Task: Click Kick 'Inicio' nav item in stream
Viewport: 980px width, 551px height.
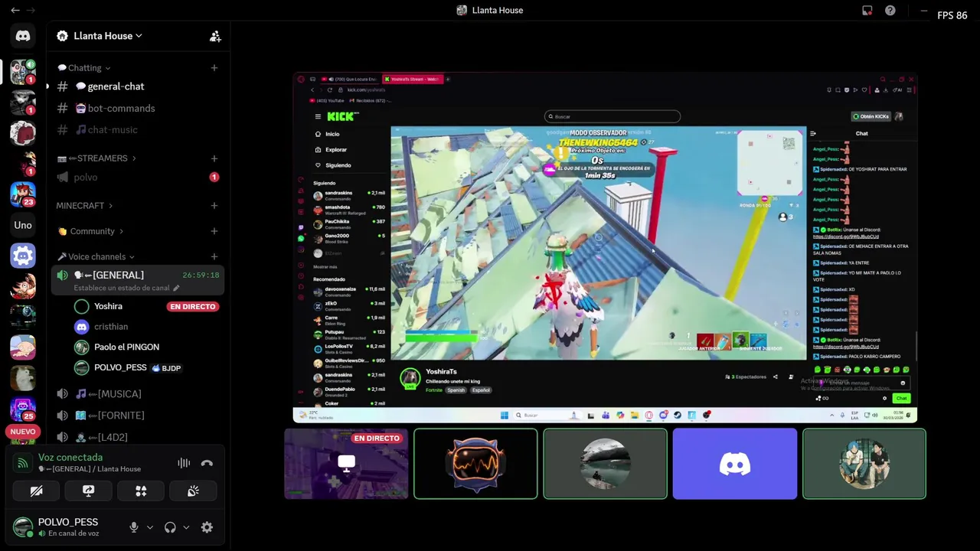Action: tap(332, 134)
